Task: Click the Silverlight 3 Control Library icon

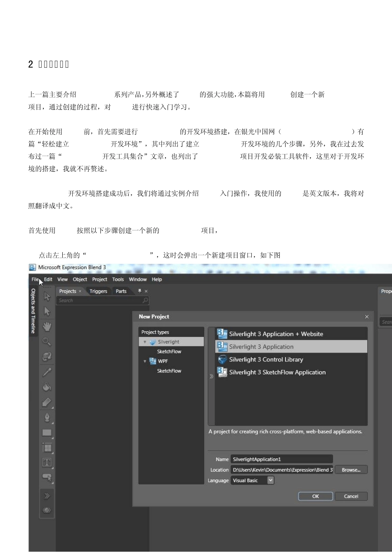Action: (222, 359)
